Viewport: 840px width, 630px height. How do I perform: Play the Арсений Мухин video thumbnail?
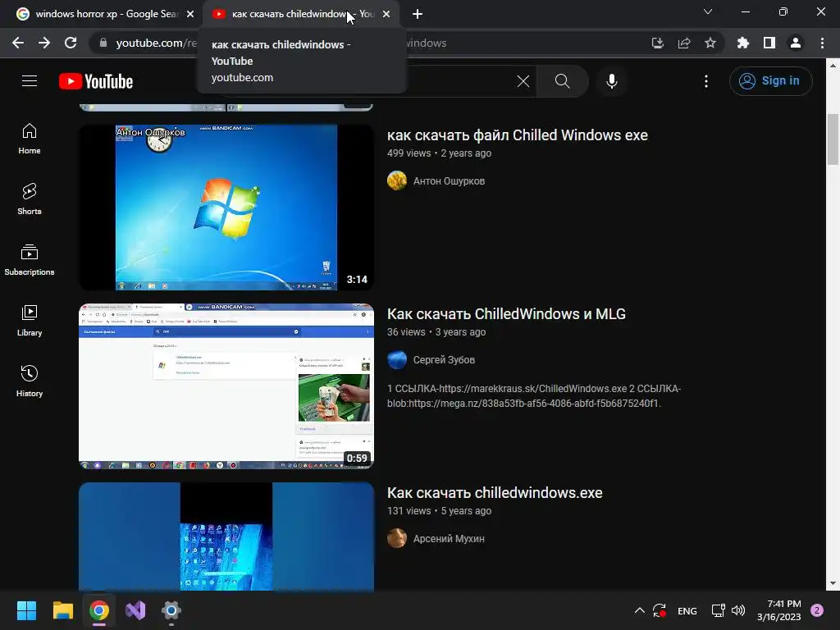pyautogui.click(x=226, y=536)
